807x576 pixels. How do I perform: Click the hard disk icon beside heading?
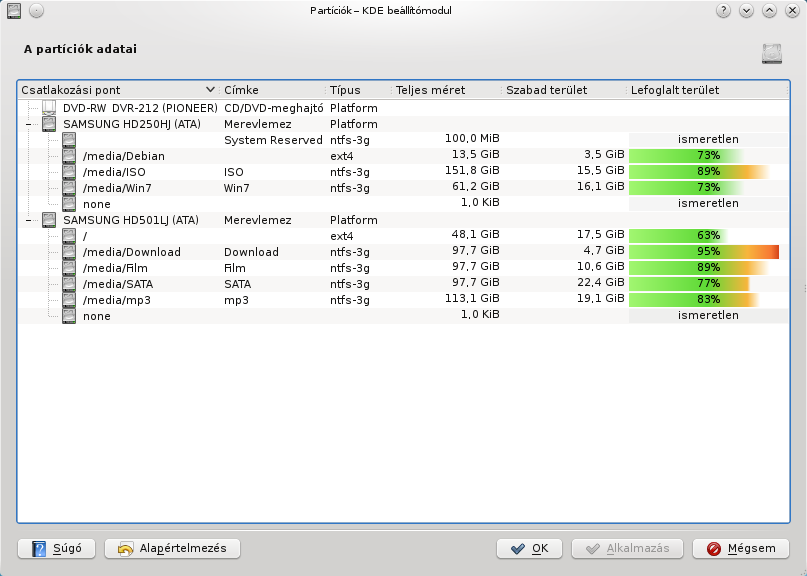pyautogui.click(x=771, y=54)
